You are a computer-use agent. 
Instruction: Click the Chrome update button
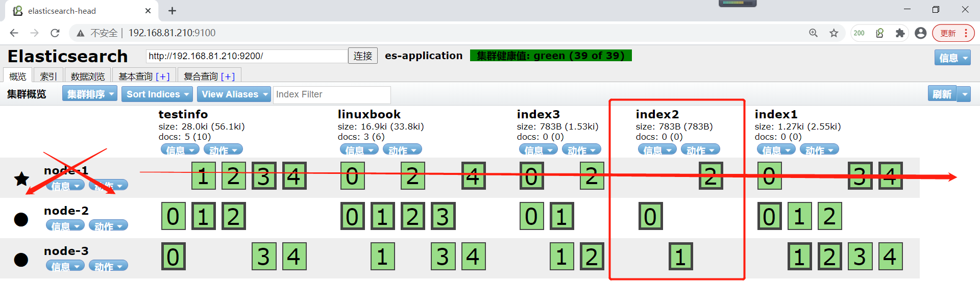pos(953,33)
